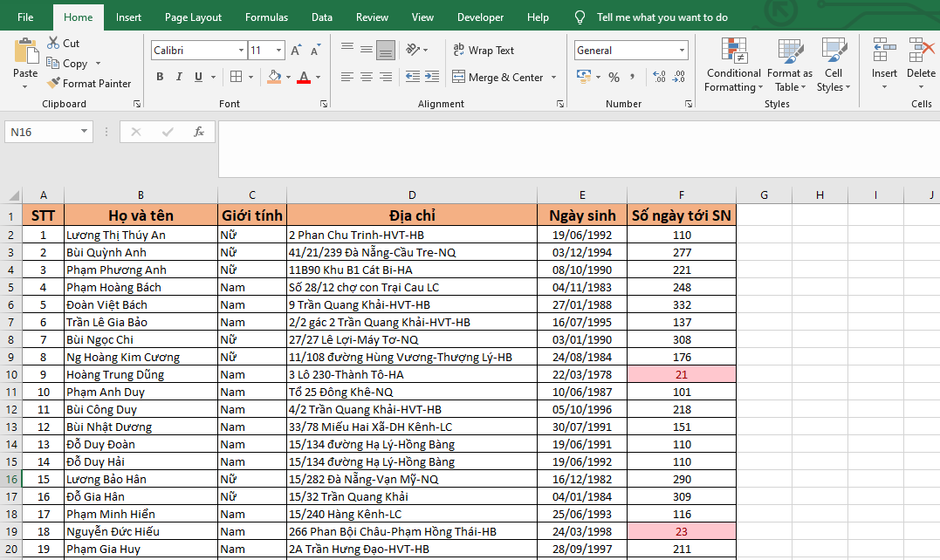
Task: Open the Calibri font name dropdown
Action: (241, 51)
